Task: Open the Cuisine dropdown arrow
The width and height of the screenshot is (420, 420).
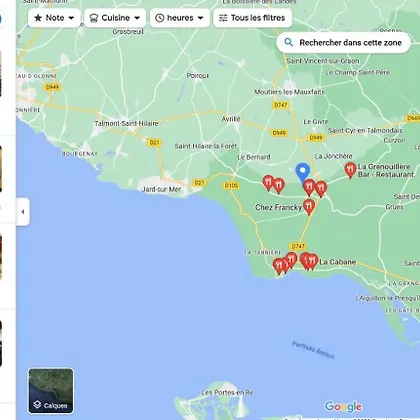Action: coord(137,18)
